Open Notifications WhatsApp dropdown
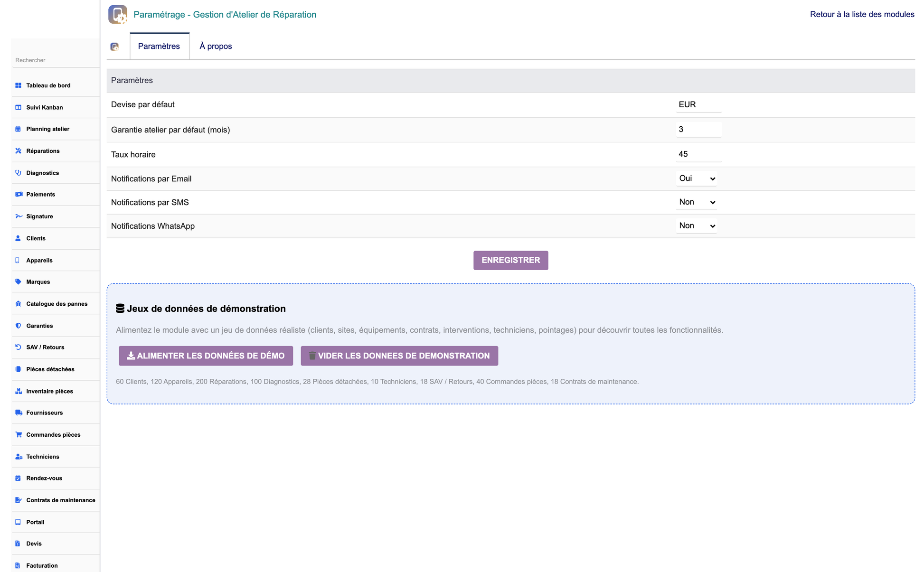924x572 pixels. point(696,226)
